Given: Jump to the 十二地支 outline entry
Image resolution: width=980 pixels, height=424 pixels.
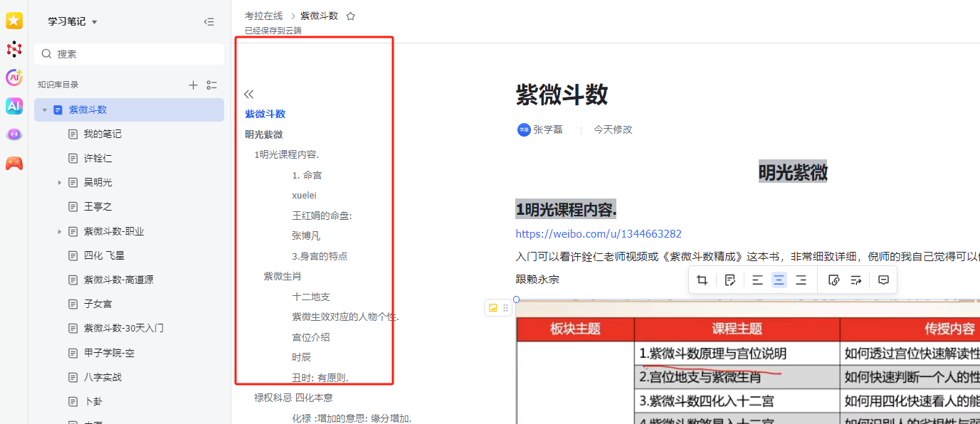Looking at the screenshot, I should coord(311,297).
